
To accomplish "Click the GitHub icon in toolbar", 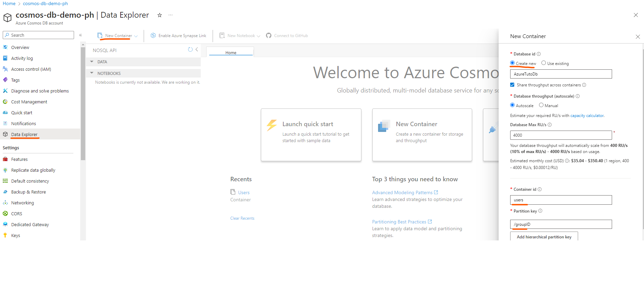I will coord(269,35).
